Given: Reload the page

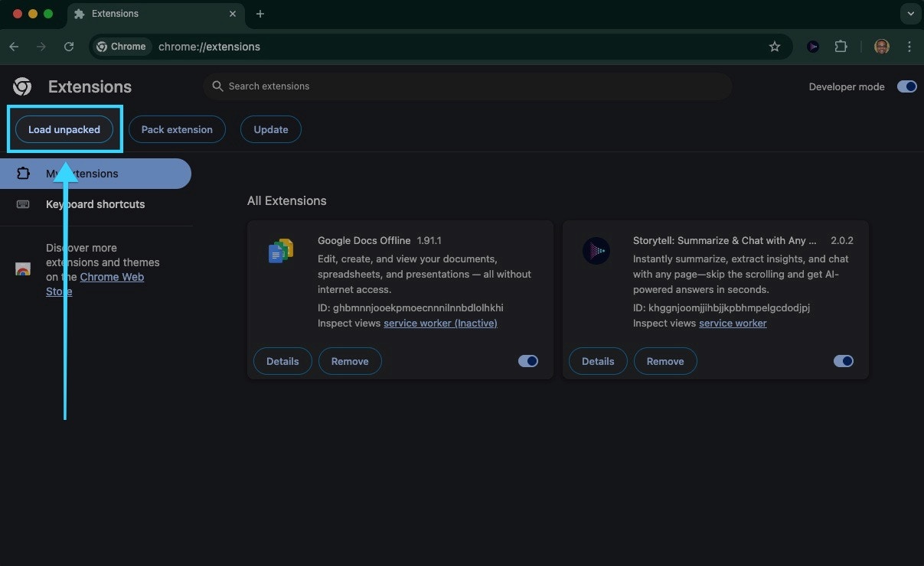Looking at the screenshot, I should point(69,47).
